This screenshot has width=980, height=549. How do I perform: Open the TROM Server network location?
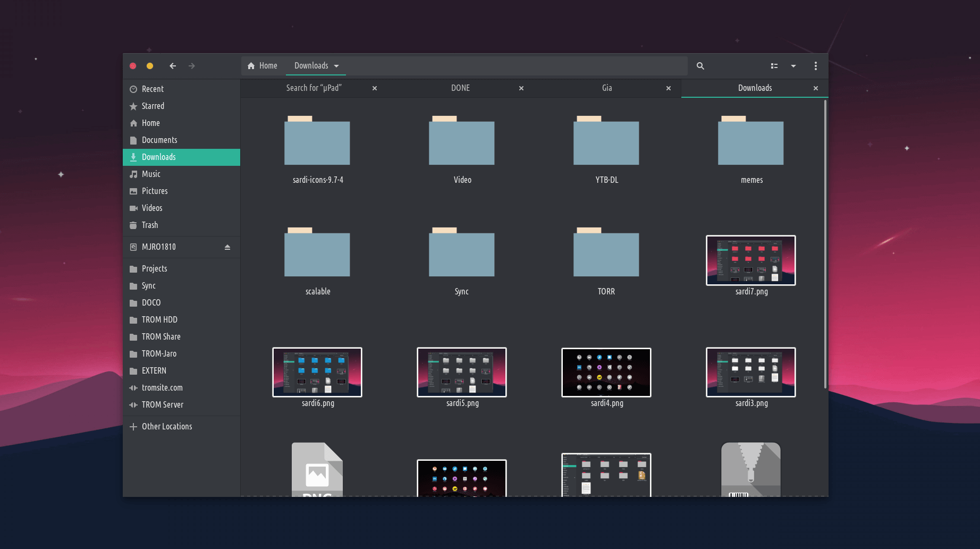[162, 405]
